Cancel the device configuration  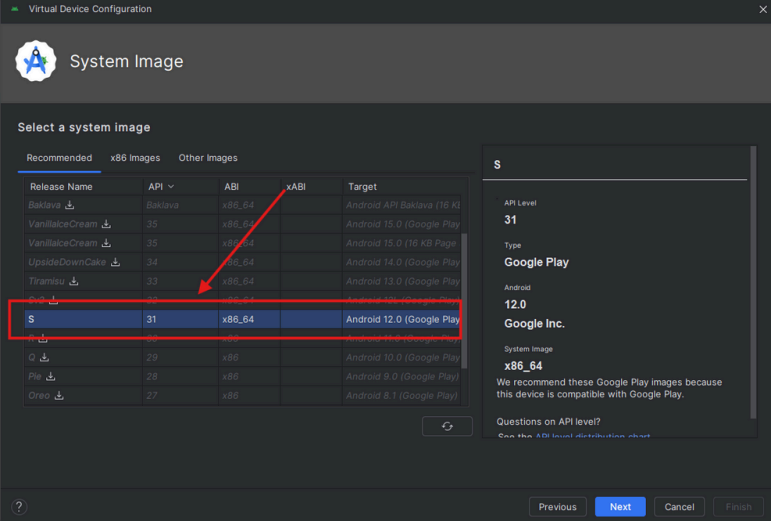coord(679,507)
